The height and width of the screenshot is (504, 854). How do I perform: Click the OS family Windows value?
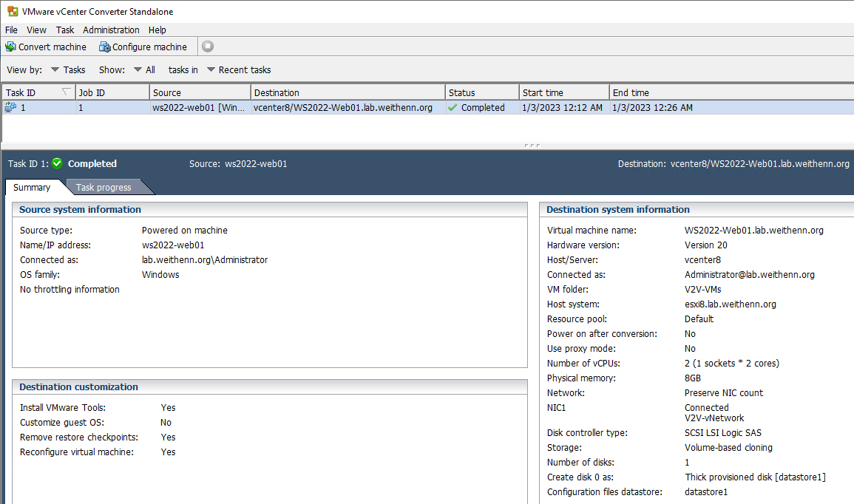tap(160, 274)
